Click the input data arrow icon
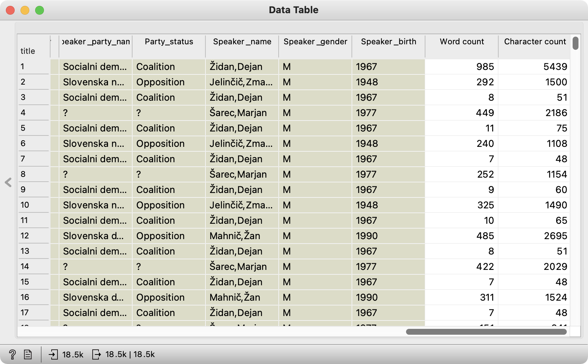 click(x=53, y=354)
